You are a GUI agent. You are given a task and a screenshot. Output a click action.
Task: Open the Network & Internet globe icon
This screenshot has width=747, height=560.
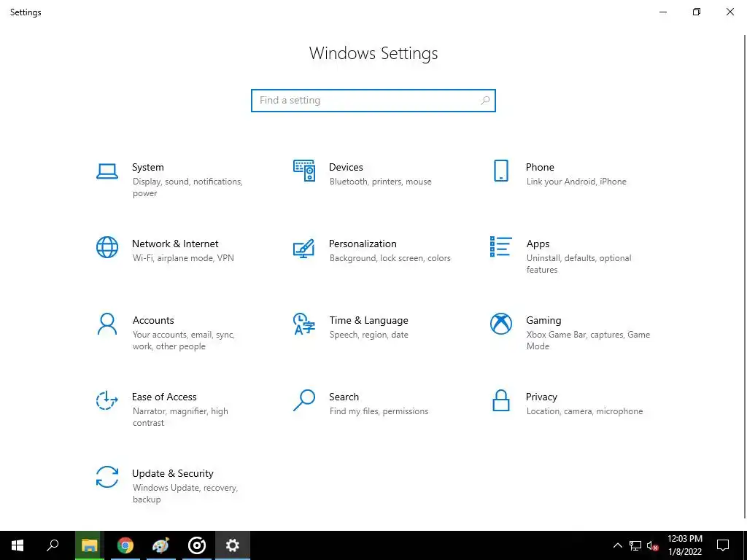107,247
